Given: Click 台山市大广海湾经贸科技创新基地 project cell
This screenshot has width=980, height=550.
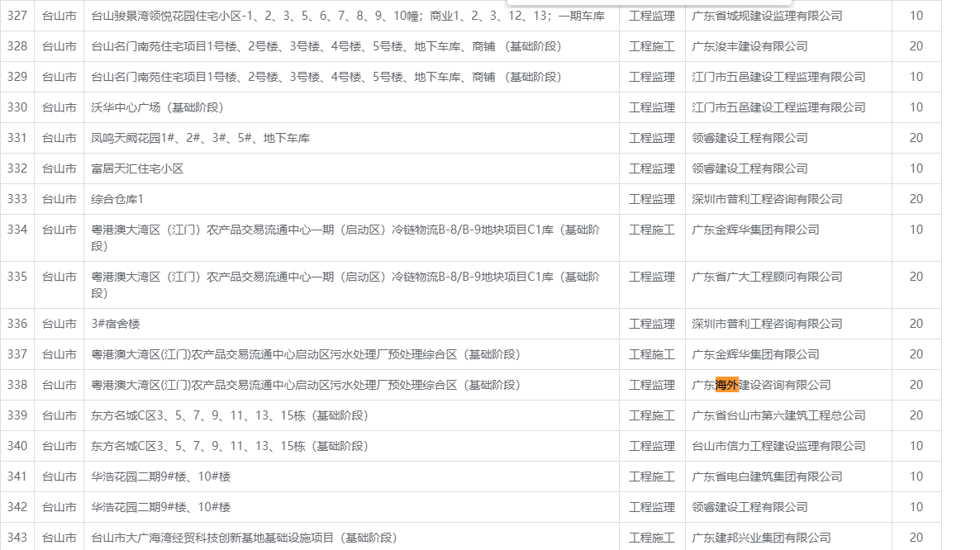Looking at the screenshot, I should [x=244, y=538].
